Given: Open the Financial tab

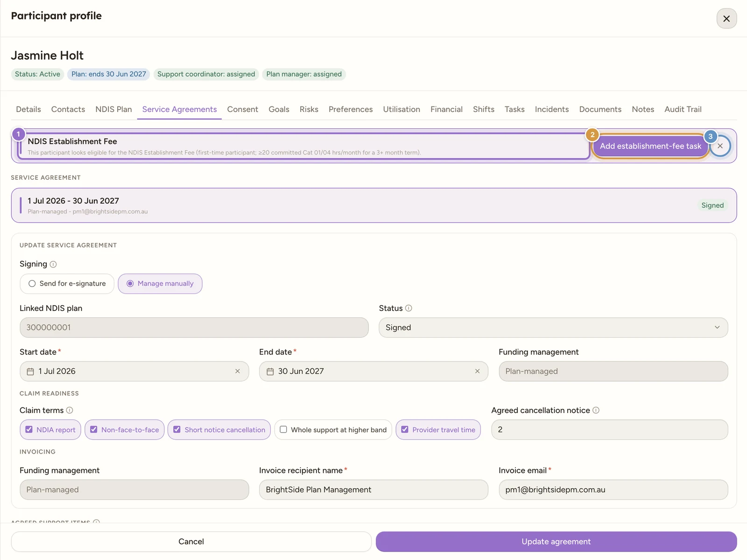Looking at the screenshot, I should [x=446, y=109].
